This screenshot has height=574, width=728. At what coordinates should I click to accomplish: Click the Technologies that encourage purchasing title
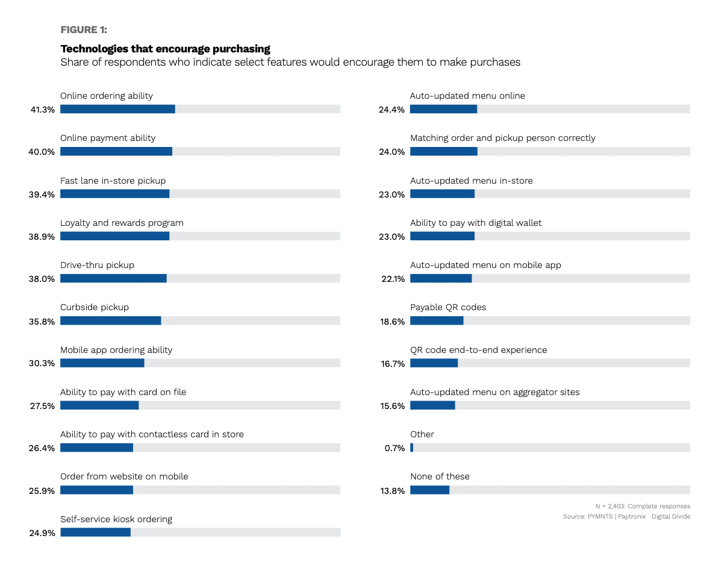pyautogui.click(x=166, y=49)
